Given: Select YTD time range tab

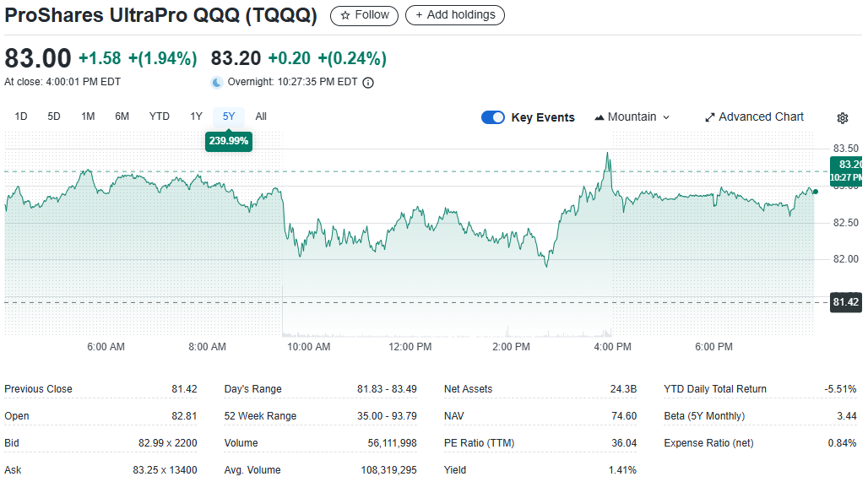Looking at the screenshot, I should click(x=160, y=116).
